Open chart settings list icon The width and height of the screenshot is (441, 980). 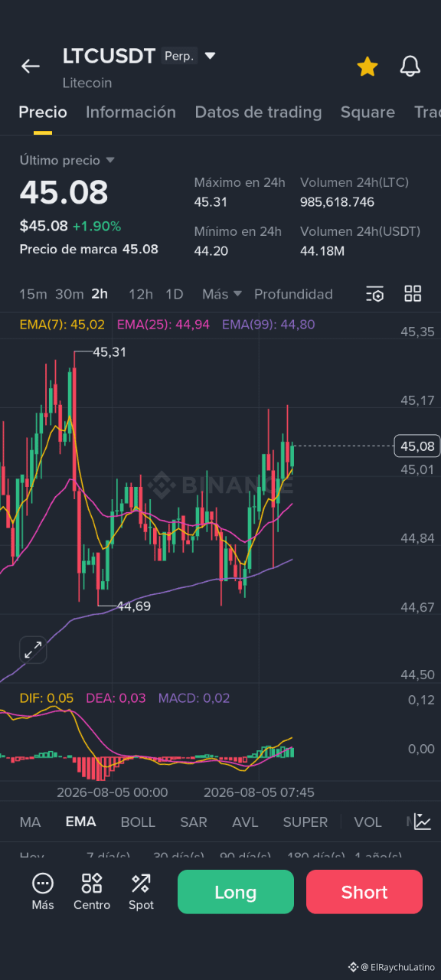(374, 293)
